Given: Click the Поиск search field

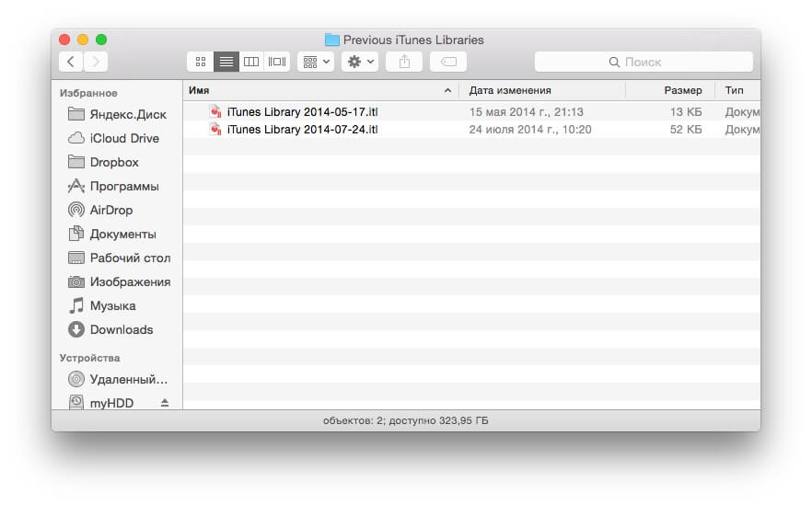Looking at the screenshot, I should click(644, 62).
